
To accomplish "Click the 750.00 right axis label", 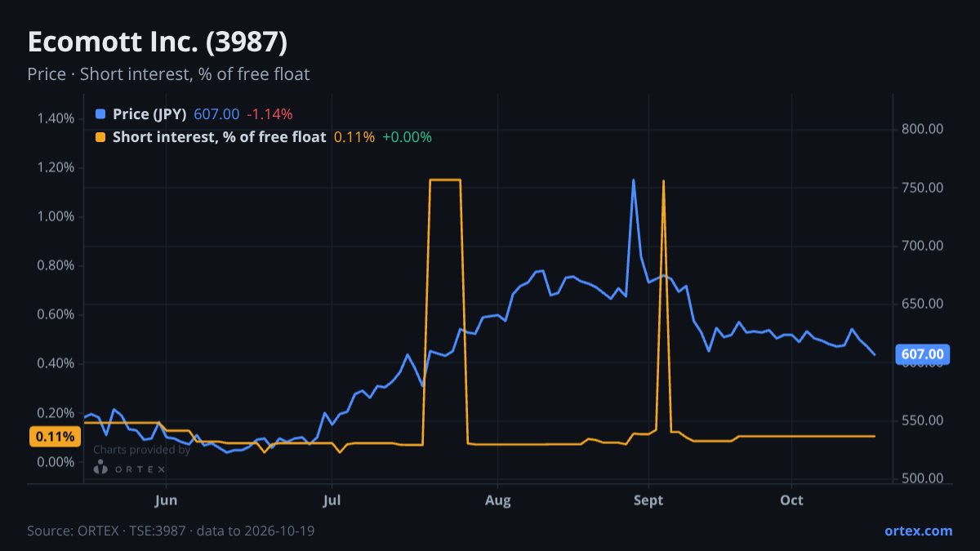I will pyautogui.click(x=923, y=188).
